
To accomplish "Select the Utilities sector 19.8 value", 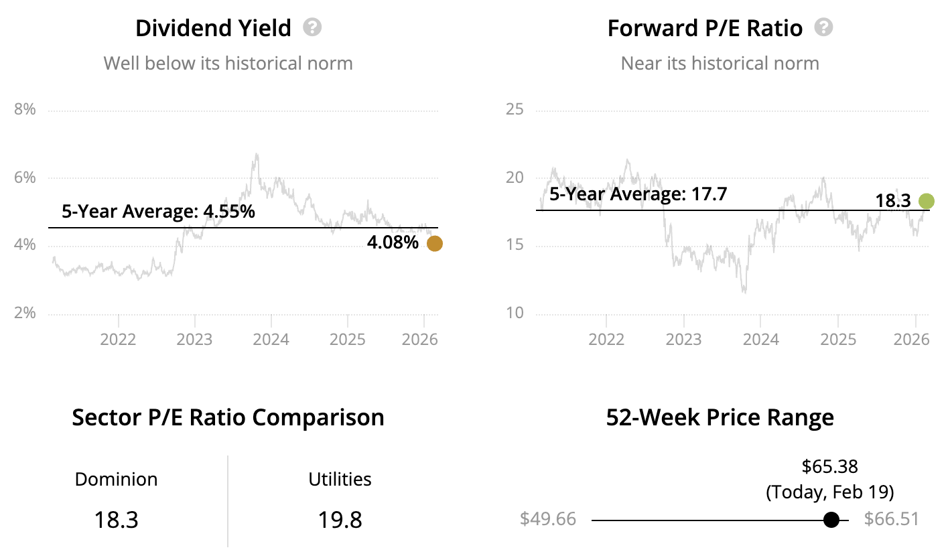I will coord(340,520).
